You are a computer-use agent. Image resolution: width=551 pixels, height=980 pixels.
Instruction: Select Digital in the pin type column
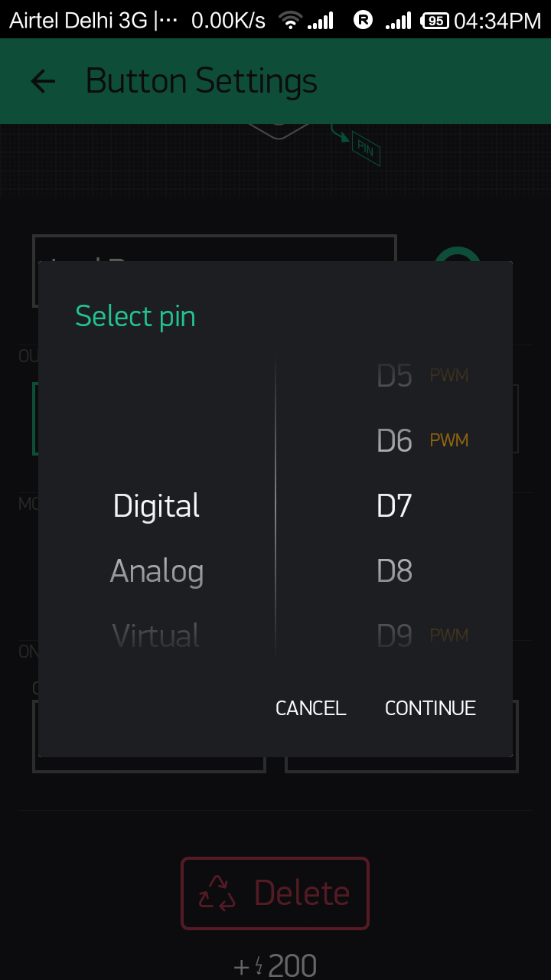155,505
